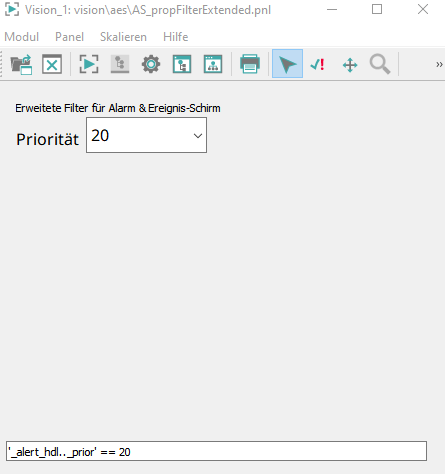This screenshot has width=445, height=474.
Task: Open the Modul menu
Action: [x=22, y=37]
